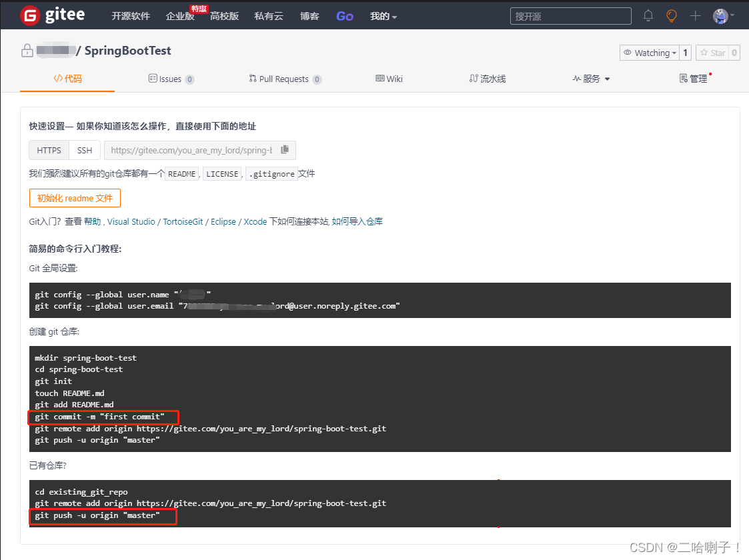The height and width of the screenshot is (560, 749).
Task: Click the watcher count 1
Action: click(685, 53)
